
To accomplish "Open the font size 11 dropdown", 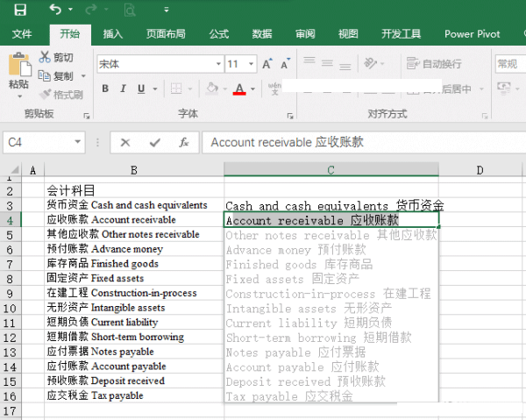I will pyautogui.click(x=251, y=64).
